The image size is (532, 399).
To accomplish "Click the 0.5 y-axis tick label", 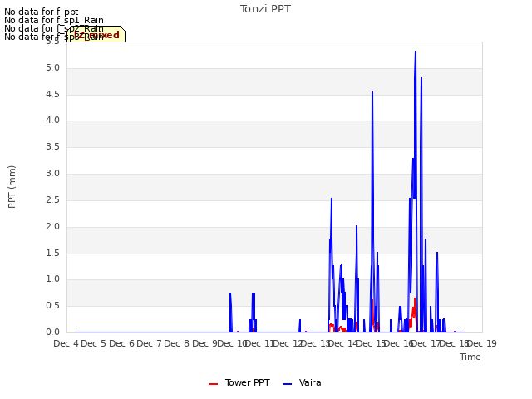I will coord(52,306).
